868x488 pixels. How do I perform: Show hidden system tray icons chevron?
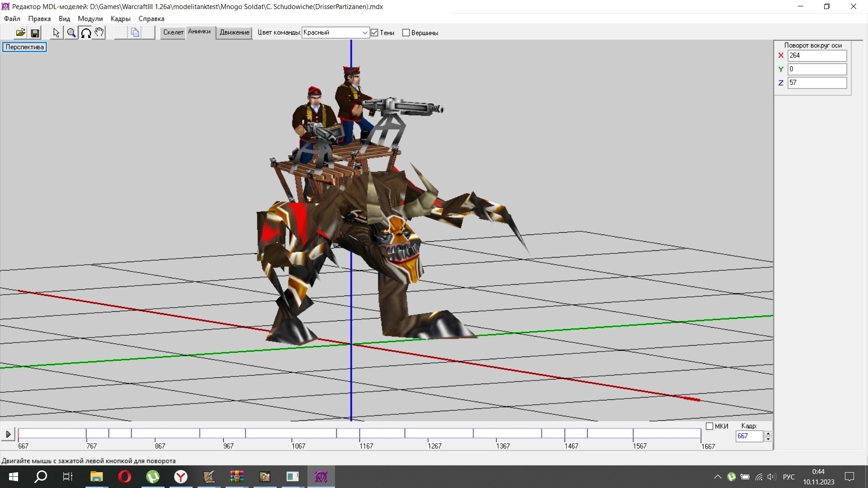[717, 477]
